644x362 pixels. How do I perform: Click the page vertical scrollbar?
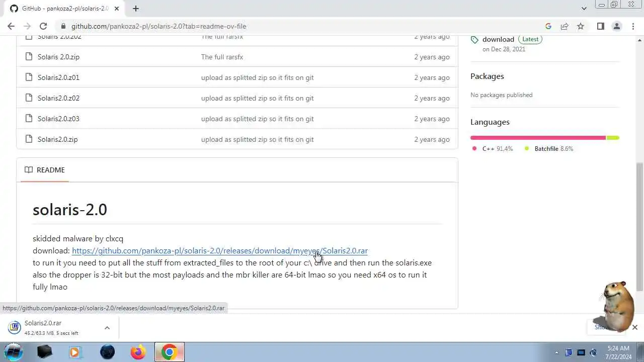tap(639, 226)
